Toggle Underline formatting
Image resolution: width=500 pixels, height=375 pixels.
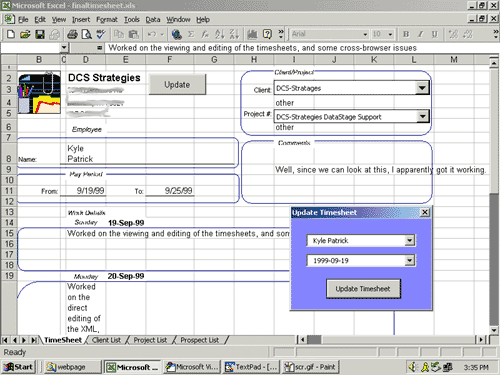coord(435,34)
